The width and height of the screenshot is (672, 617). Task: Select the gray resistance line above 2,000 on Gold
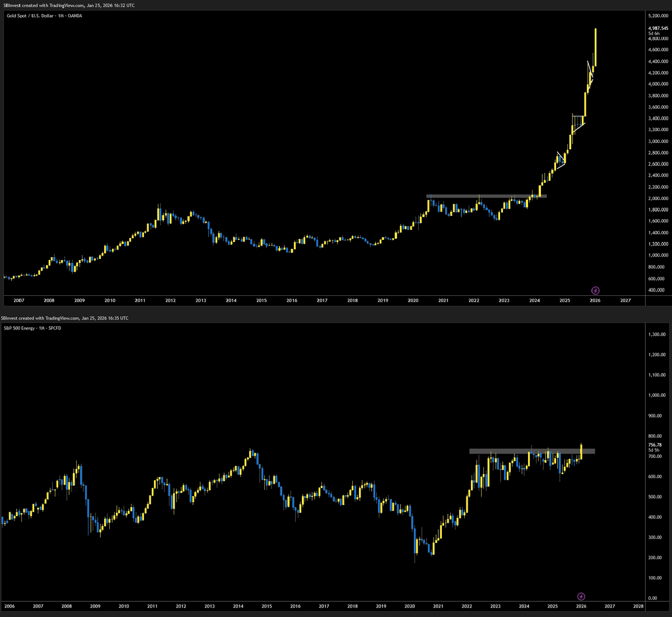tap(487, 196)
